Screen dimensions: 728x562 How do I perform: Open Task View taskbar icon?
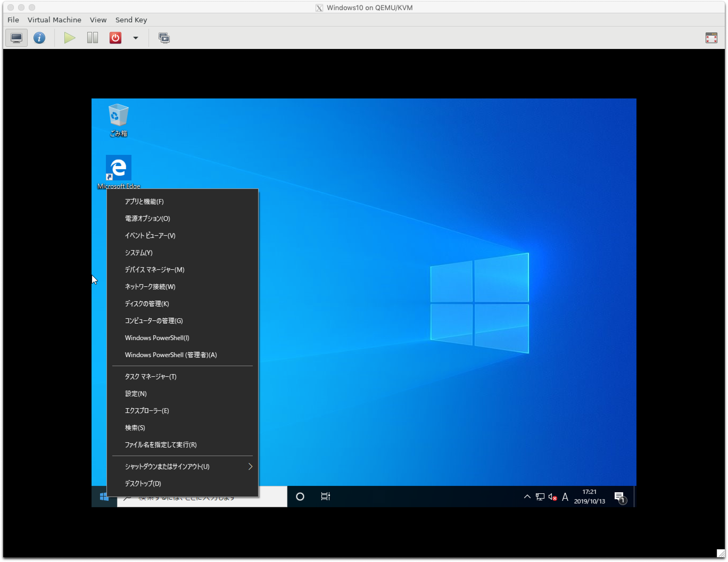[325, 497]
